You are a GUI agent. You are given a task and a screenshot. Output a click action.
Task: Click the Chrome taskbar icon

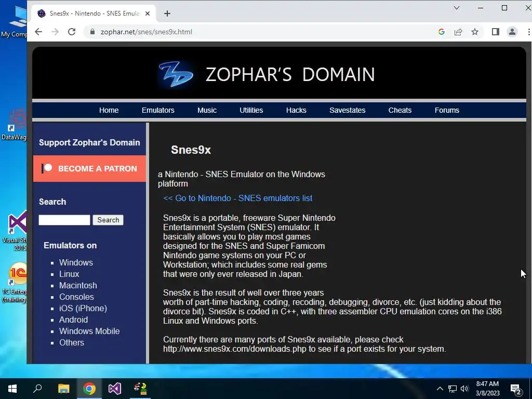(x=89, y=389)
